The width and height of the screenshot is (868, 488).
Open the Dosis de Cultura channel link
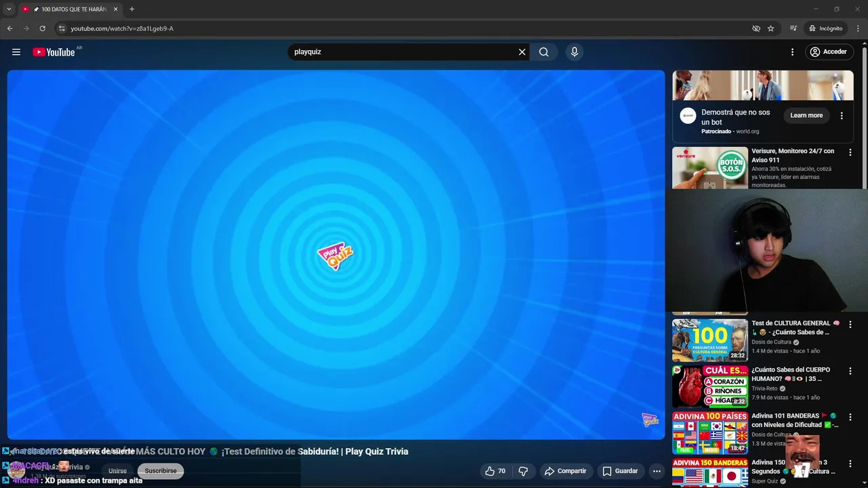coord(771,342)
